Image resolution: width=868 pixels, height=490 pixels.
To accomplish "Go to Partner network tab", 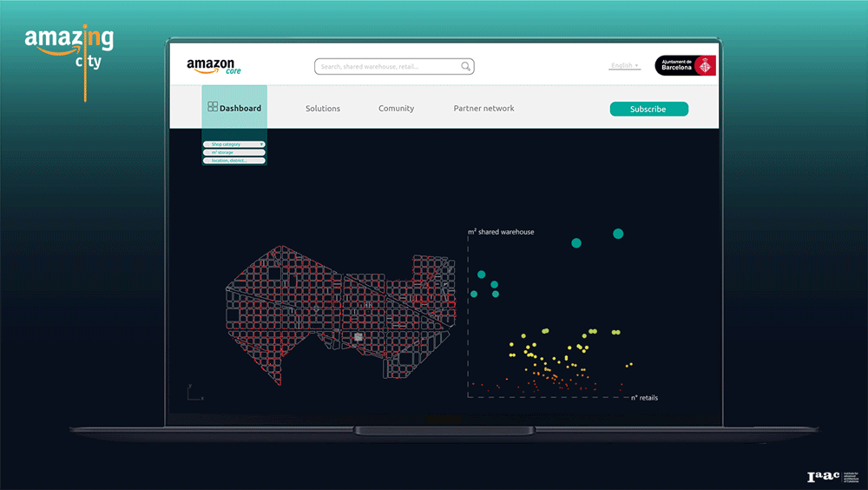I will click(x=483, y=109).
